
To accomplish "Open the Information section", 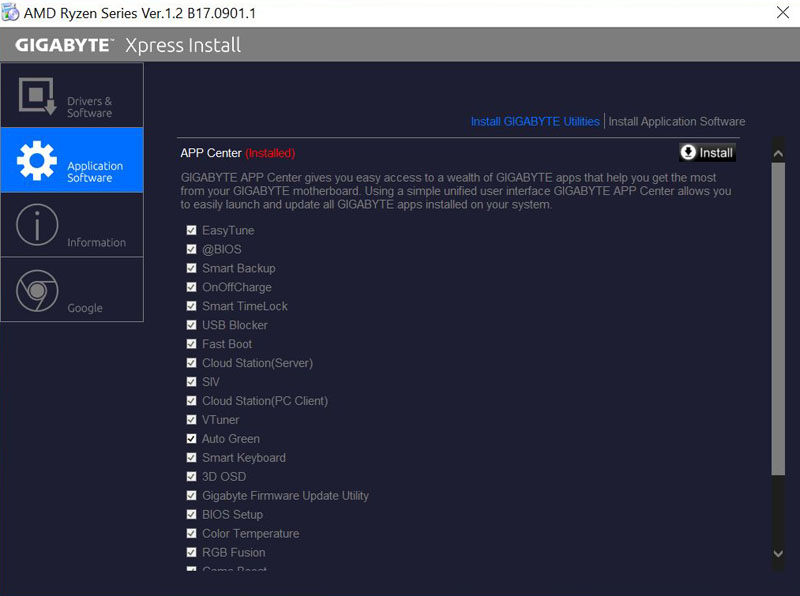I will [72, 225].
